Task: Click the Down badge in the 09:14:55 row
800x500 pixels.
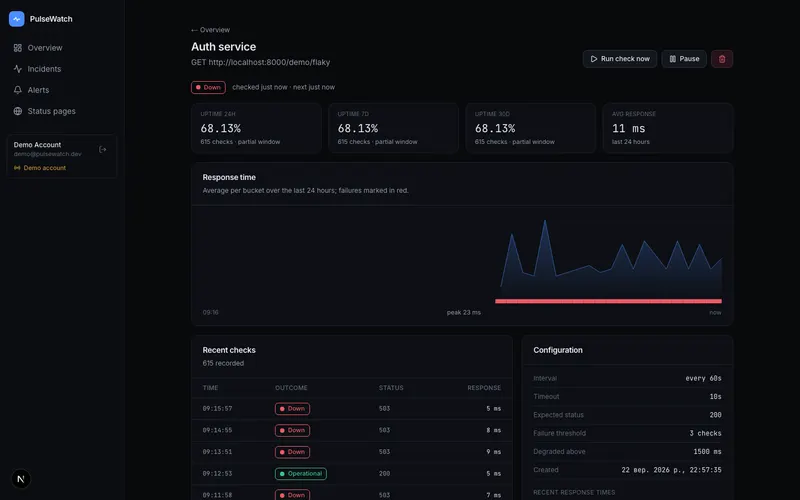Action: tap(292, 430)
